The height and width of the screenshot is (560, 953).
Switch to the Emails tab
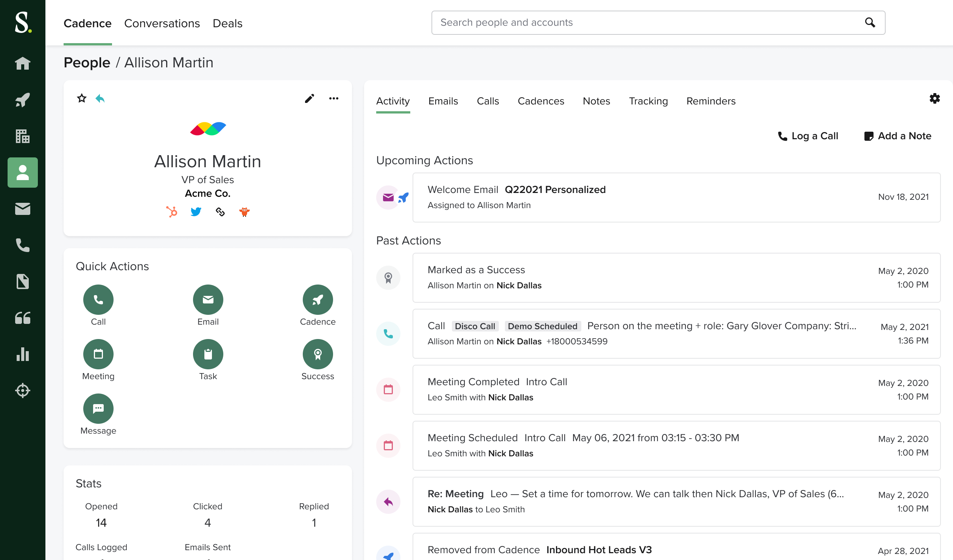tap(442, 101)
